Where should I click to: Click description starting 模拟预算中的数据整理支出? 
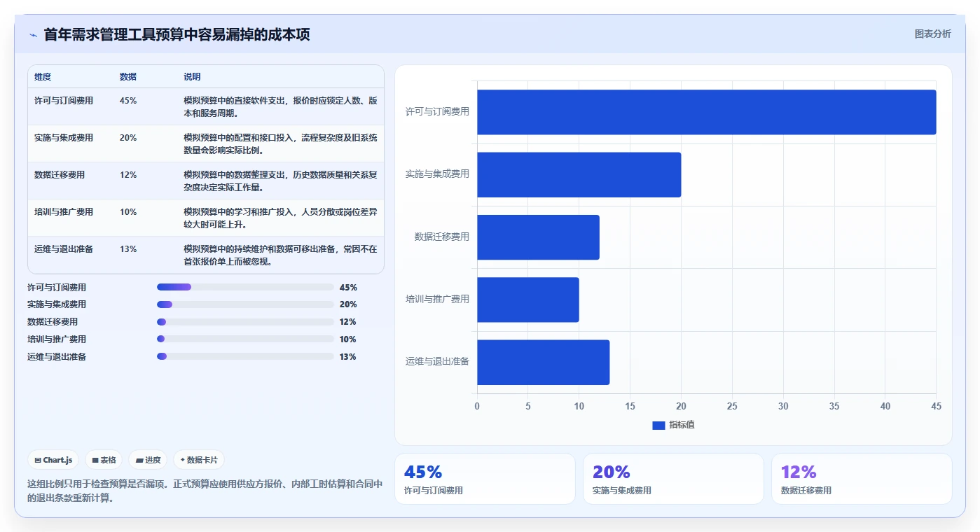pyautogui.click(x=280, y=181)
